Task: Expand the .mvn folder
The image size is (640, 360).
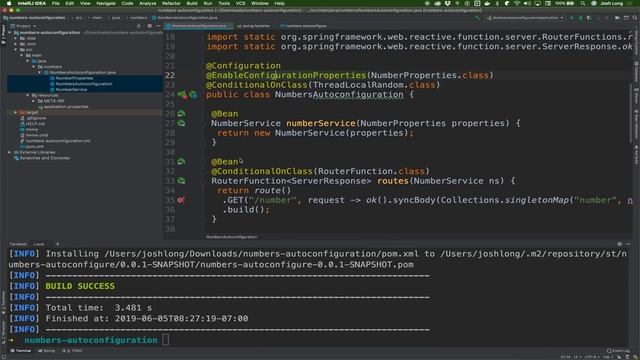Action: [16, 44]
